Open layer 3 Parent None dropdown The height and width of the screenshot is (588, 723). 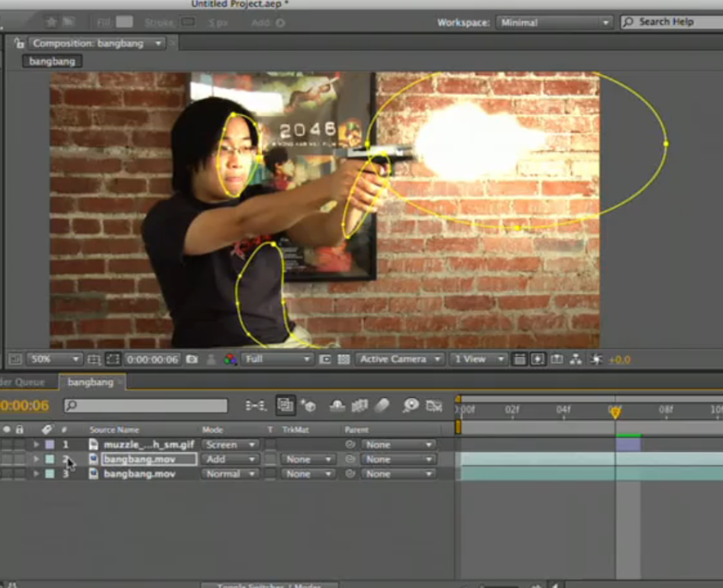coord(399,473)
